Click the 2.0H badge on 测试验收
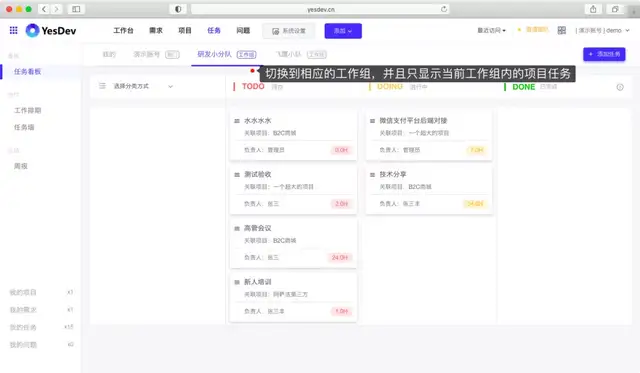This screenshot has height=373, width=640. click(x=341, y=204)
